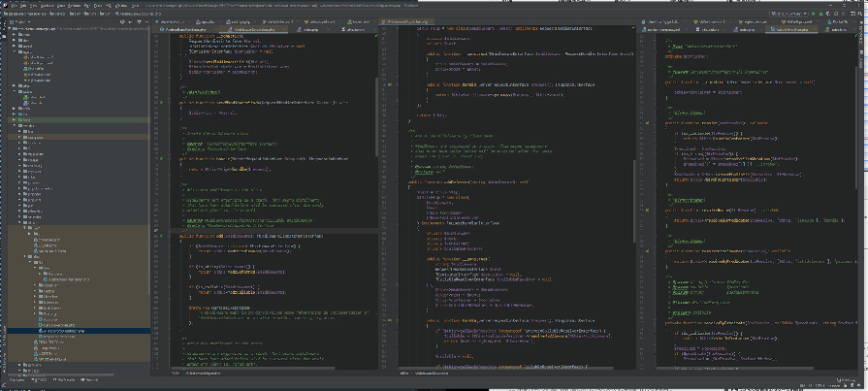The image size is (868, 391).
Task: Toggle the Event Log panel
Action: (x=846, y=380)
